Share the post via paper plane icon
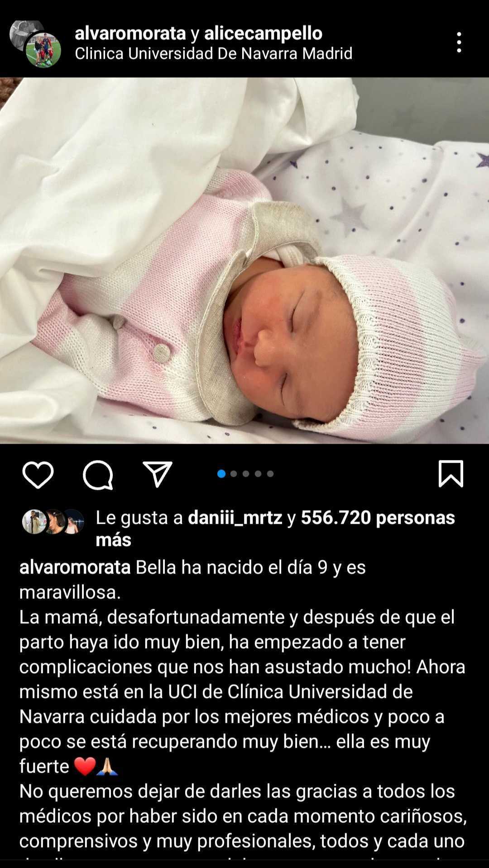Image resolution: width=489 pixels, height=868 pixels. click(x=158, y=474)
